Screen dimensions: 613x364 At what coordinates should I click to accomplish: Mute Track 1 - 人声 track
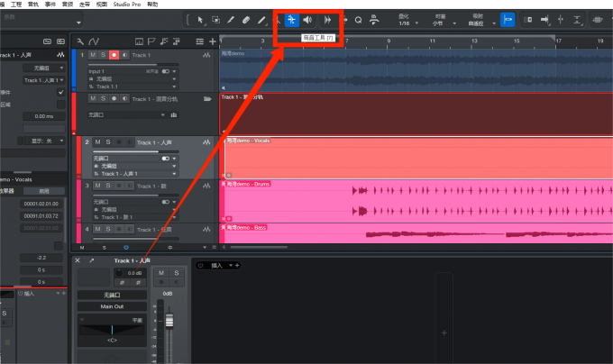pyautogui.click(x=97, y=142)
